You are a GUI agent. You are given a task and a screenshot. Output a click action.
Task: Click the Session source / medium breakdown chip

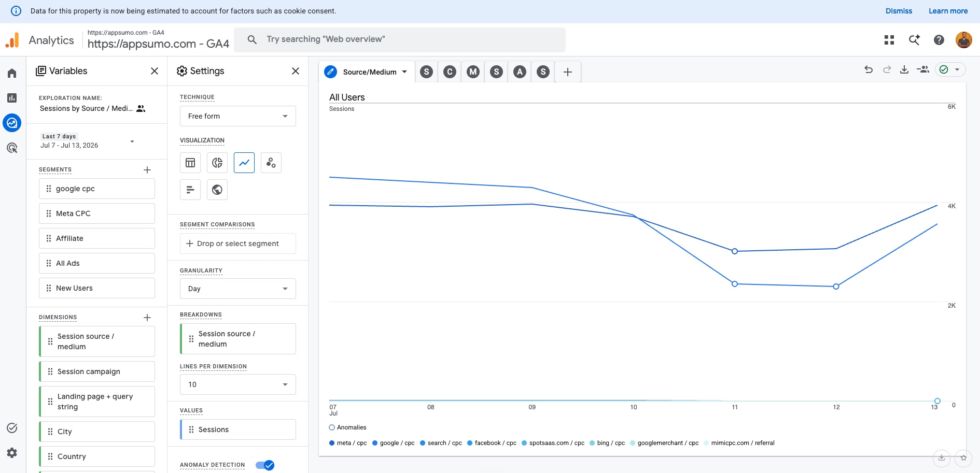tap(238, 339)
